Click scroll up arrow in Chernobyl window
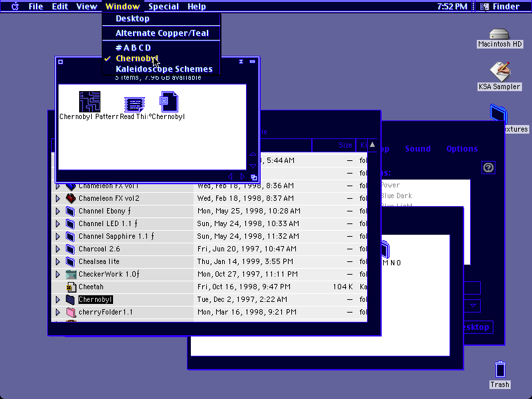 click(253, 154)
